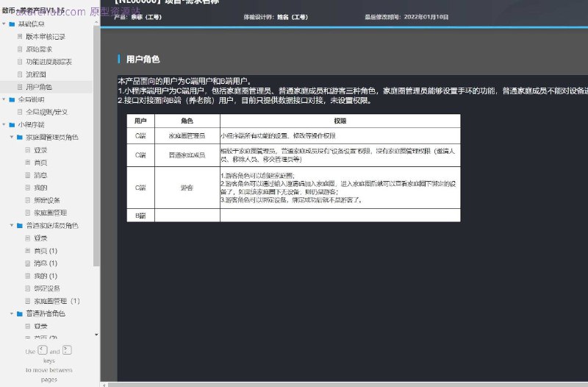The width and height of the screenshot is (588, 387).
Task: Click the B端 user cell
Action: [140, 216]
